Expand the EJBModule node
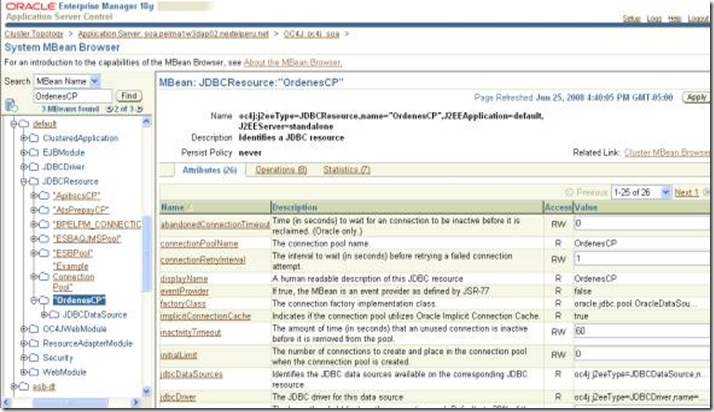714x412 pixels. (24, 153)
